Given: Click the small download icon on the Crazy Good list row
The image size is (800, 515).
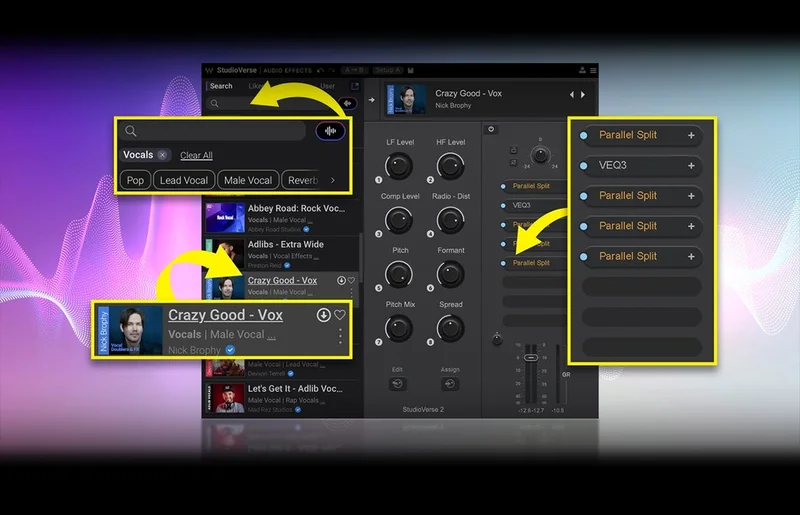Looking at the screenshot, I should [x=341, y=280].
